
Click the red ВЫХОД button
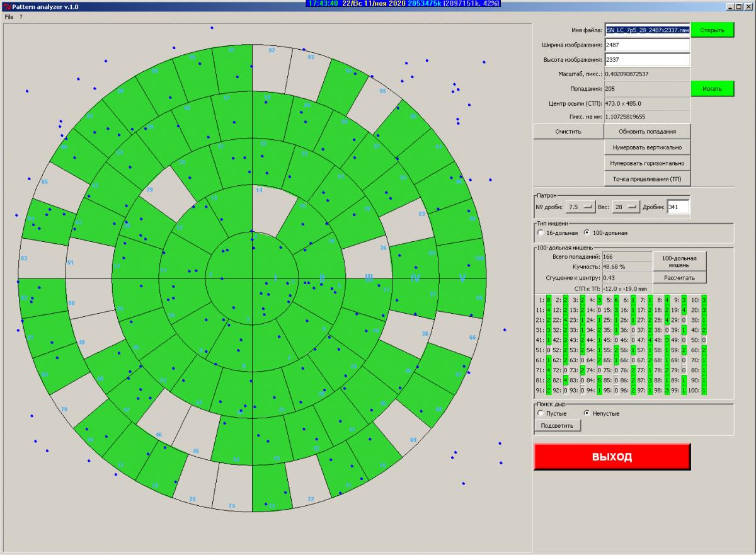[612, 457]
